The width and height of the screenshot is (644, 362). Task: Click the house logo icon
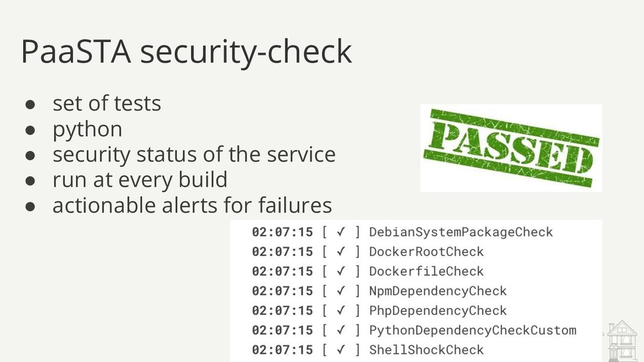click(x=622, y=341)
